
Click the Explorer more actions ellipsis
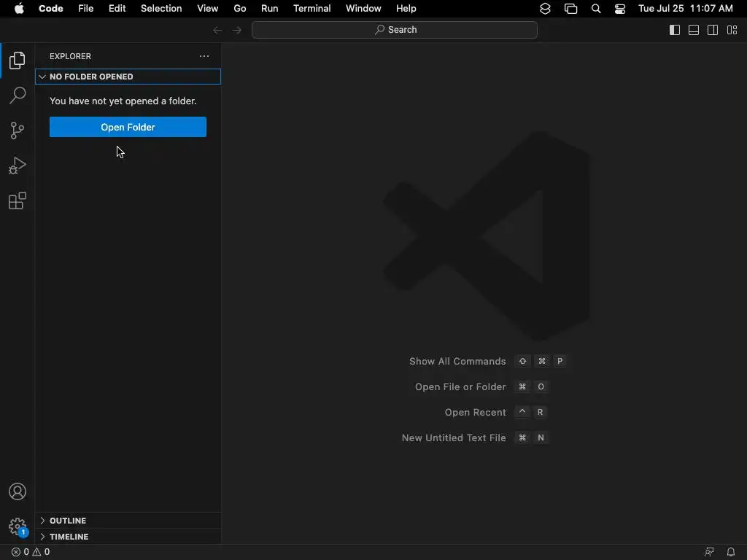[204, 56]
